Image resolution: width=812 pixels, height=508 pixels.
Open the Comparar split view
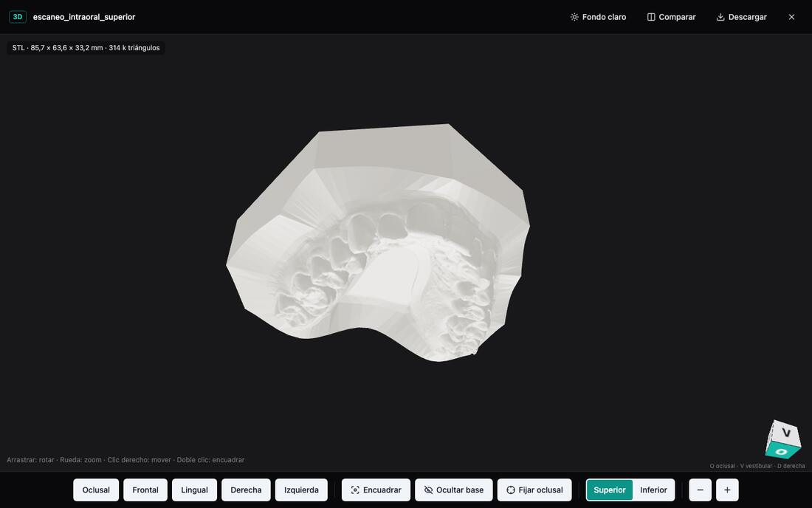(671, 17)
